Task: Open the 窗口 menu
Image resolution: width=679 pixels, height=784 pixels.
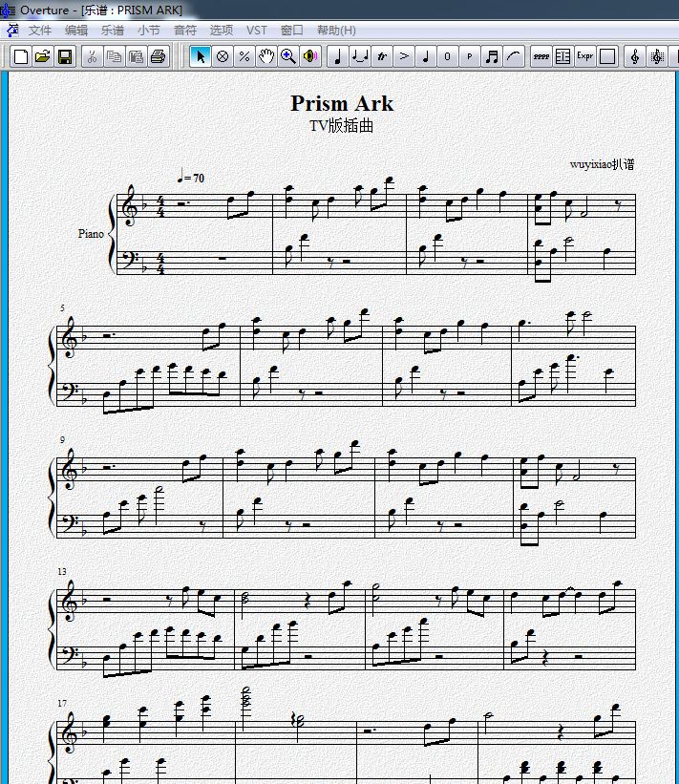Action: (x=292, y=31)
